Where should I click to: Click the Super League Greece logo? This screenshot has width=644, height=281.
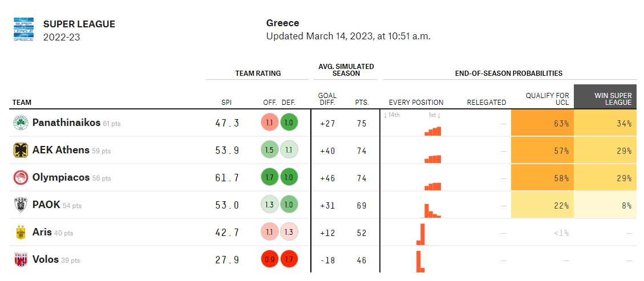click(24, 29)
